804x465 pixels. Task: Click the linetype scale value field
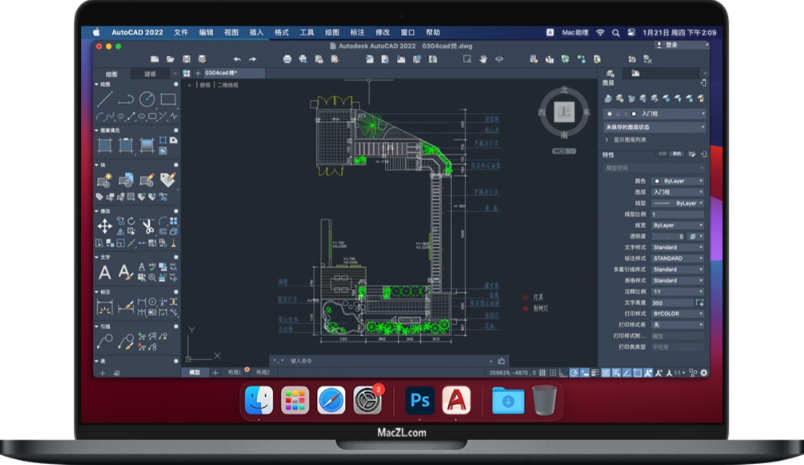click(678, 214)
